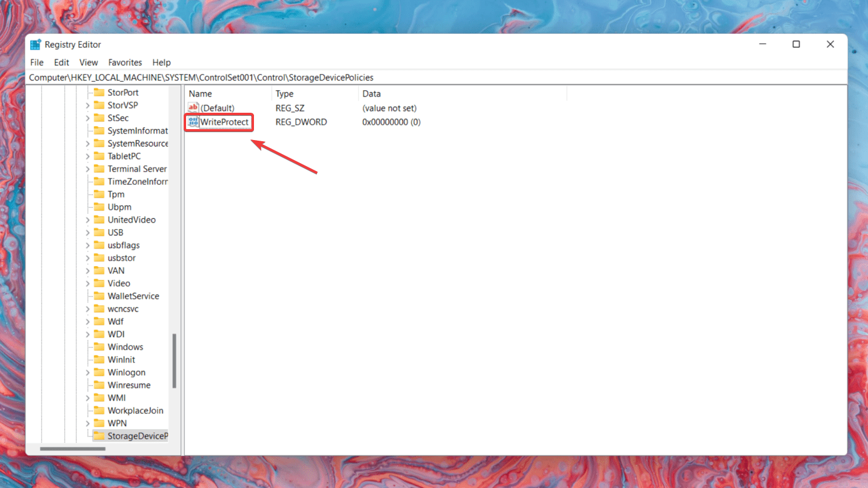Select the WorkplaceJoin key in tree
Viewport: 868px width, 488px height.
click(136, 410)
